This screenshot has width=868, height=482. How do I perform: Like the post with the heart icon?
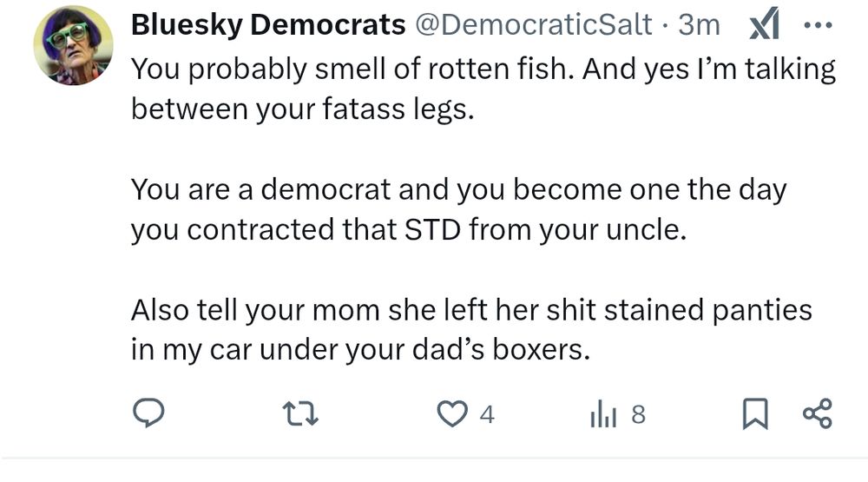pyautogui.click(x=451, y=415)
